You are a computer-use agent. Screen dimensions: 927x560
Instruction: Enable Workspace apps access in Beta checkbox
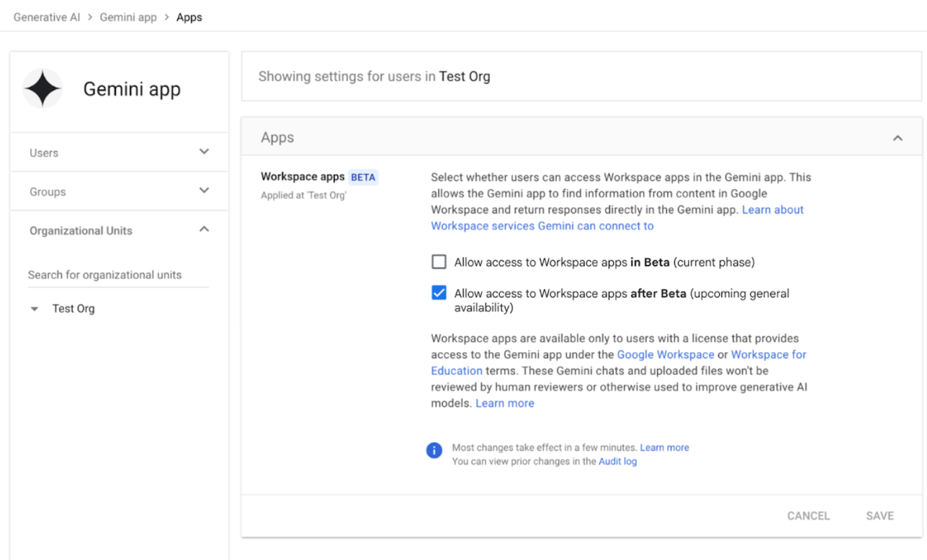tap(439, 262)
